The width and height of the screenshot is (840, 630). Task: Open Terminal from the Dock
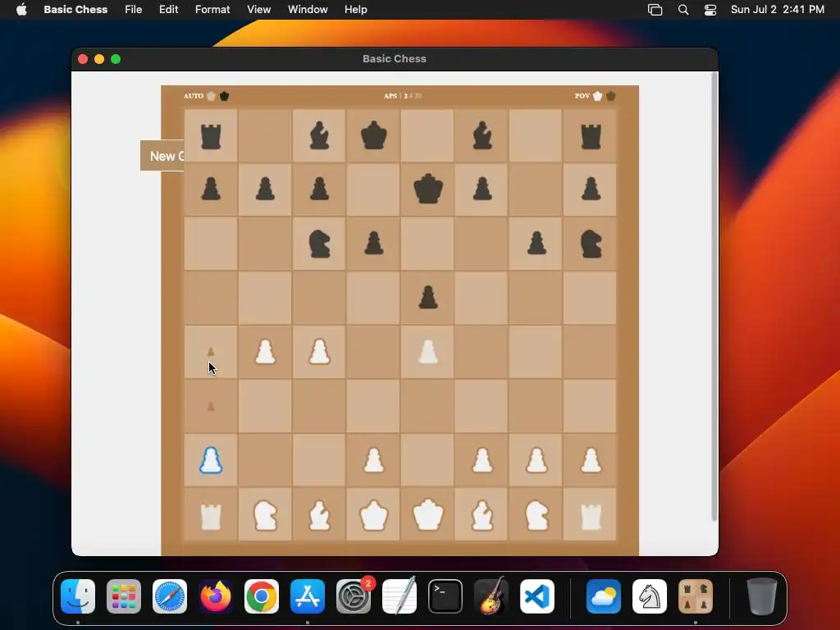445,596
